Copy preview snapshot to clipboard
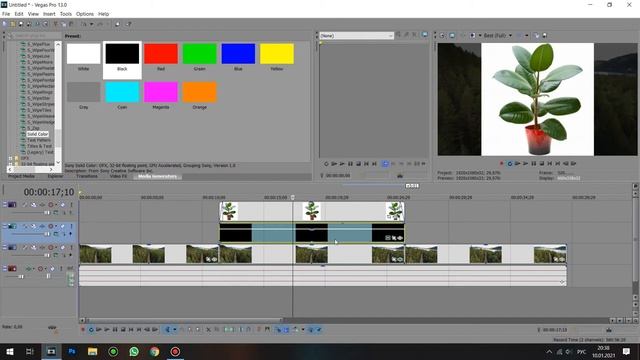The height and width of the screenshot is (360, 640). [x=536, y=36]
